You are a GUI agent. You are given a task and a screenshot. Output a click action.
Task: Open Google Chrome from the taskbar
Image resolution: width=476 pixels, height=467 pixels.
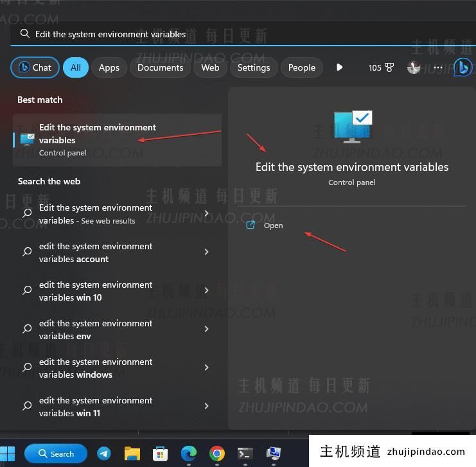(216, 454)
